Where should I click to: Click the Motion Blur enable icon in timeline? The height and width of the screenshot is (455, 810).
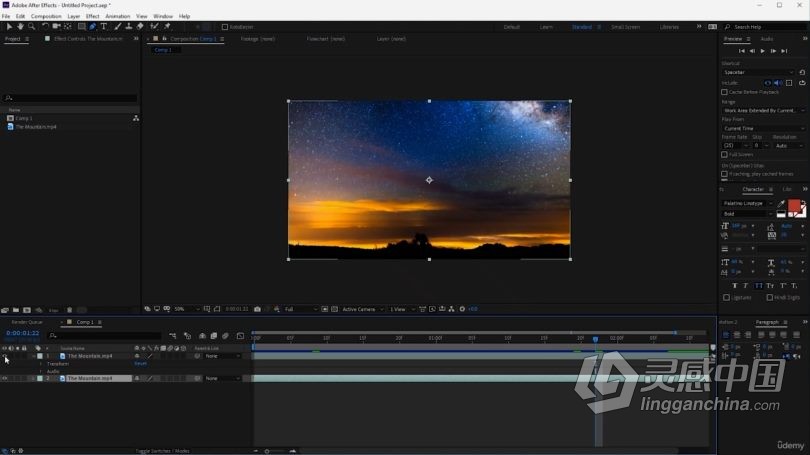click(x=225, y=336)
